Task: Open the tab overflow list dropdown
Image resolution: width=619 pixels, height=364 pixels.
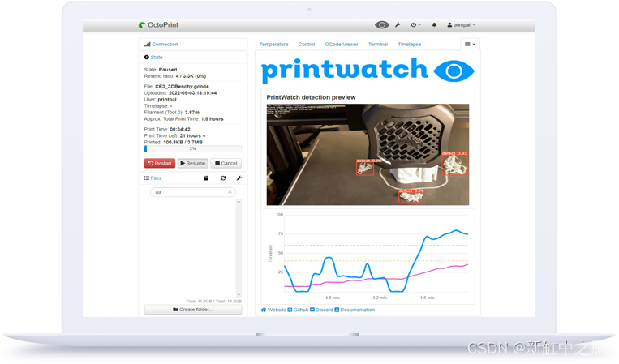Action: (470, 44)
